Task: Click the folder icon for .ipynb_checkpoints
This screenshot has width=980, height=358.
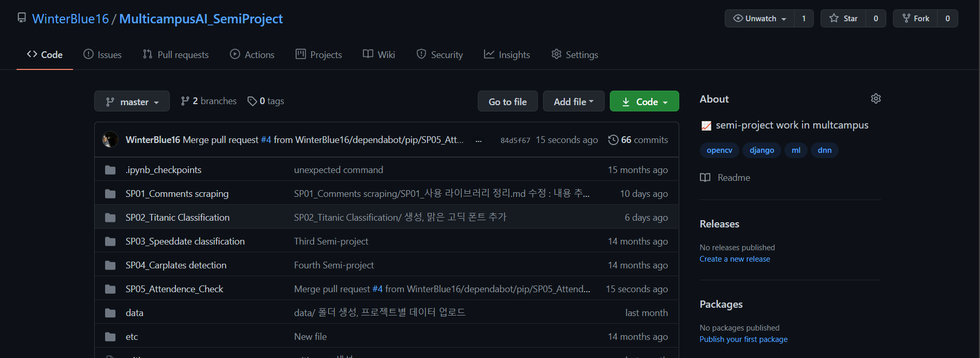Action: coord(110,170)
